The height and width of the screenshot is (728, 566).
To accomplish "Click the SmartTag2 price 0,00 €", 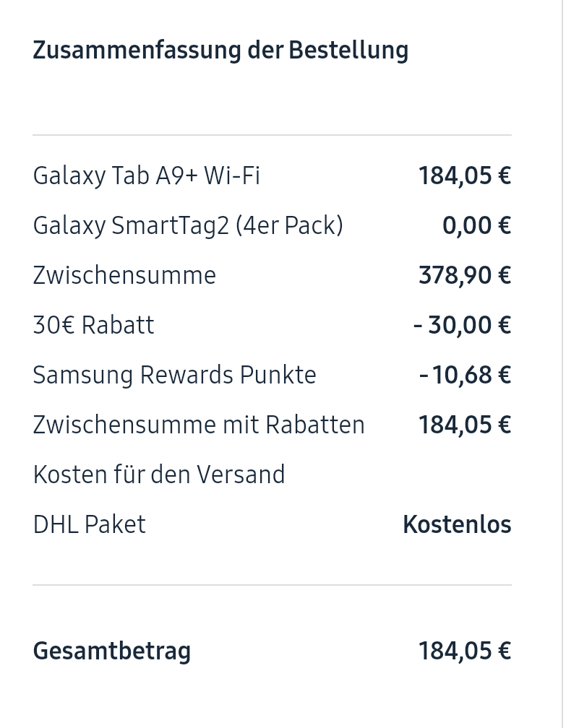I will point(476,225).
